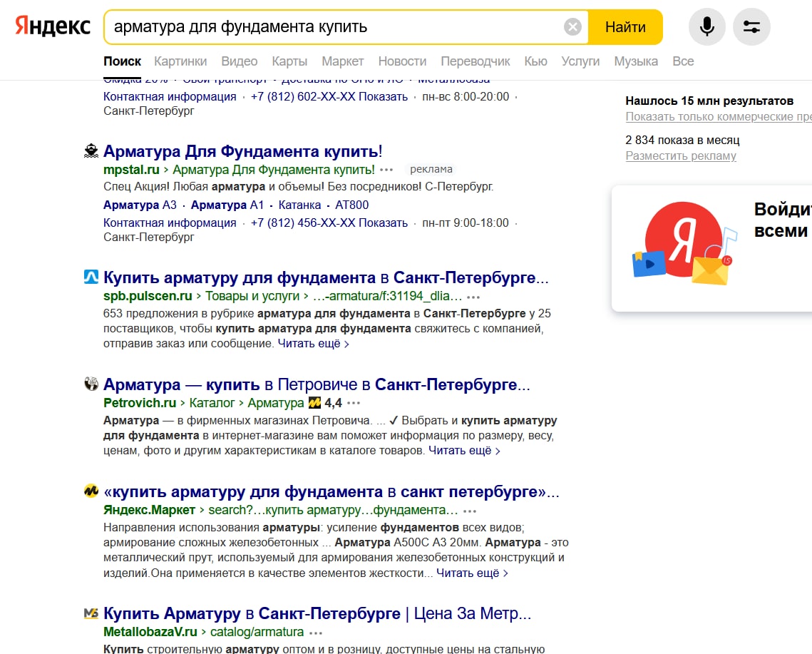Click the Разместить рекламу link
The height and width of the screenshot is (654, 812).
coord(680,156)
